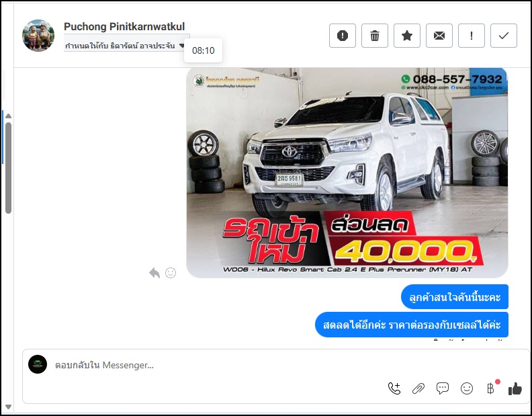
Task: Open Puchong Pinitkarnwatkul profile picture
Action: pyautogui.click(x=38, y=36)
